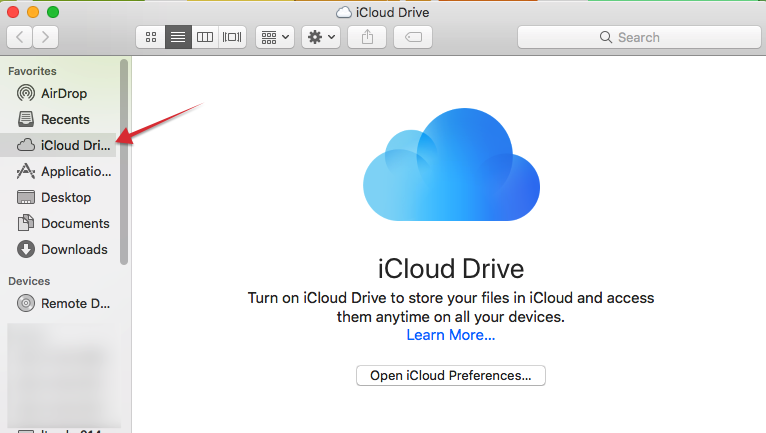Go back with the left arrow button
766x433 pixels.
[x=20, y=37]
